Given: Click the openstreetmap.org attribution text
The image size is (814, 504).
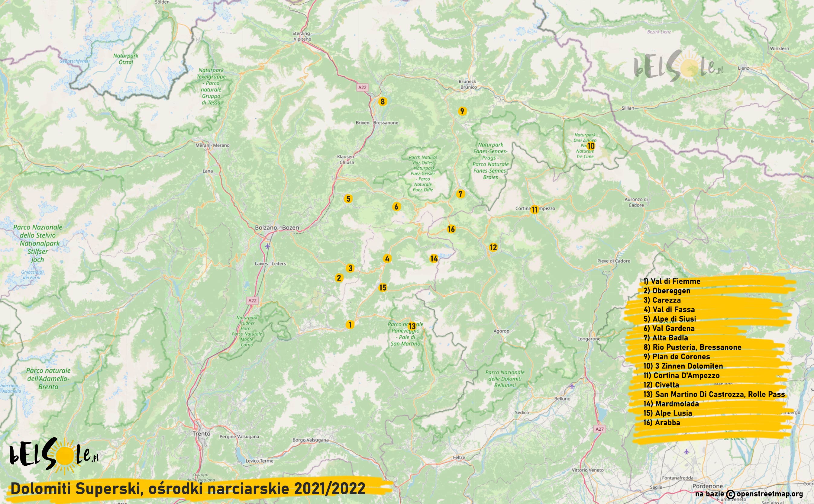Looking at the screenshot, I should coord(769,494).
